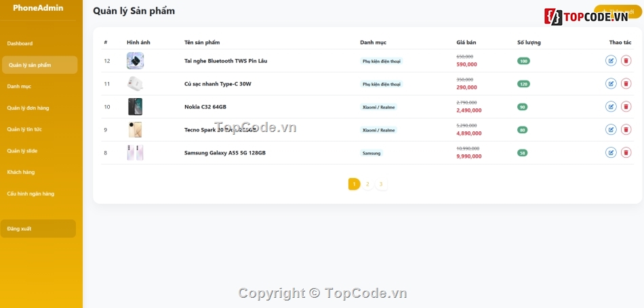
Task: Jump to pagination page 3
Action: click(381, 184)
